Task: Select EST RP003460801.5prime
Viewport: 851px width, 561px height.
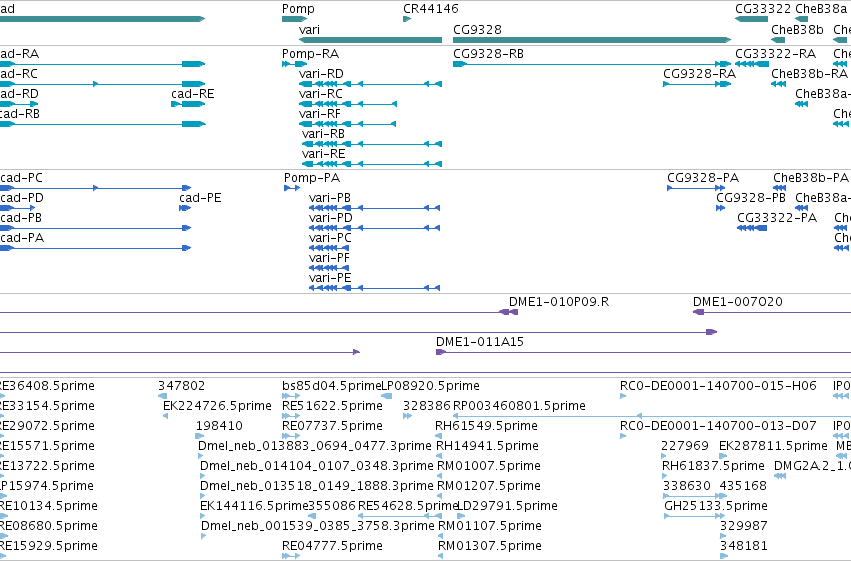Action: point(519,406)
